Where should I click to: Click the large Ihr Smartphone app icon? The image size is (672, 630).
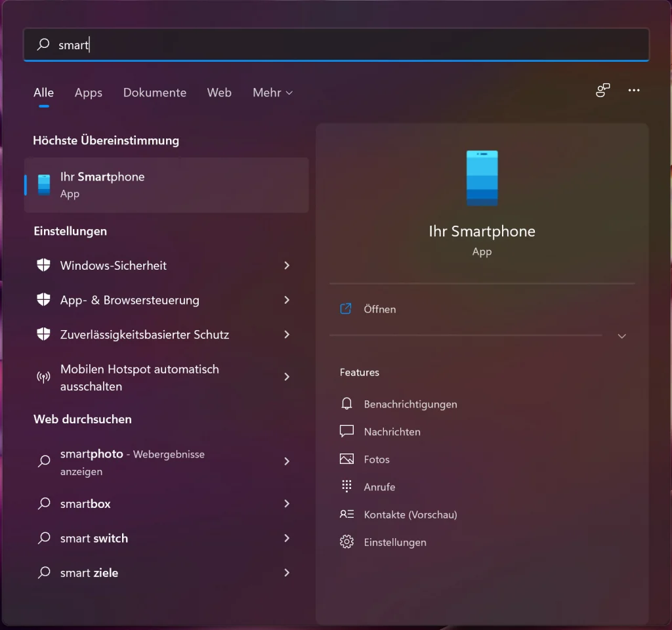482,178
